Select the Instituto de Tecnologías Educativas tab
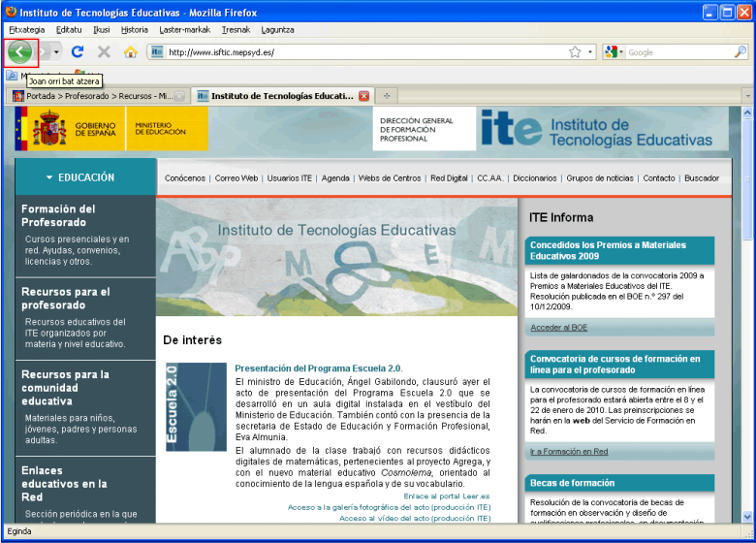 point(283,96)
